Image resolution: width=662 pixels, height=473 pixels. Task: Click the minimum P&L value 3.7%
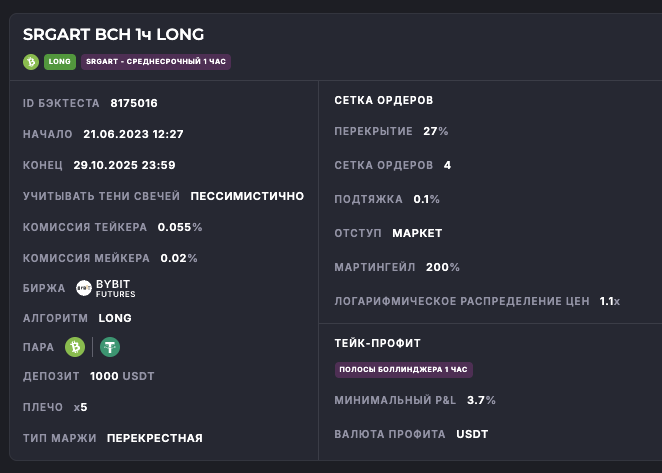(481, 400)
